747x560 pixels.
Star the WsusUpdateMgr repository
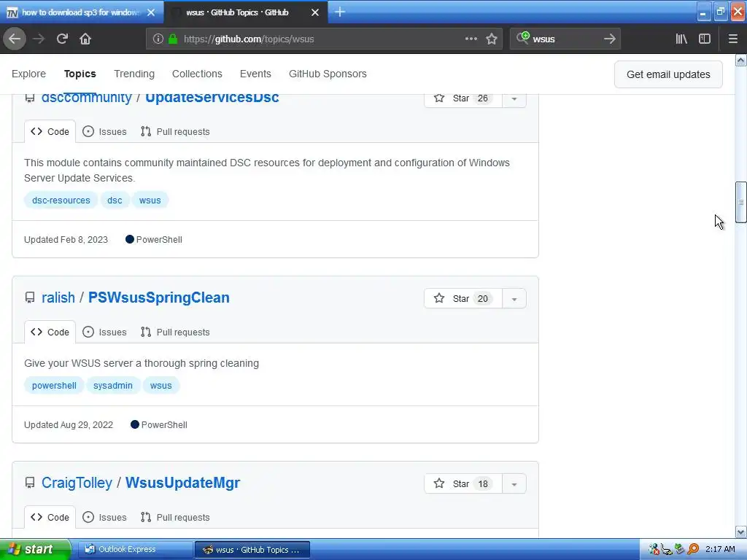[x=463, y=484]
